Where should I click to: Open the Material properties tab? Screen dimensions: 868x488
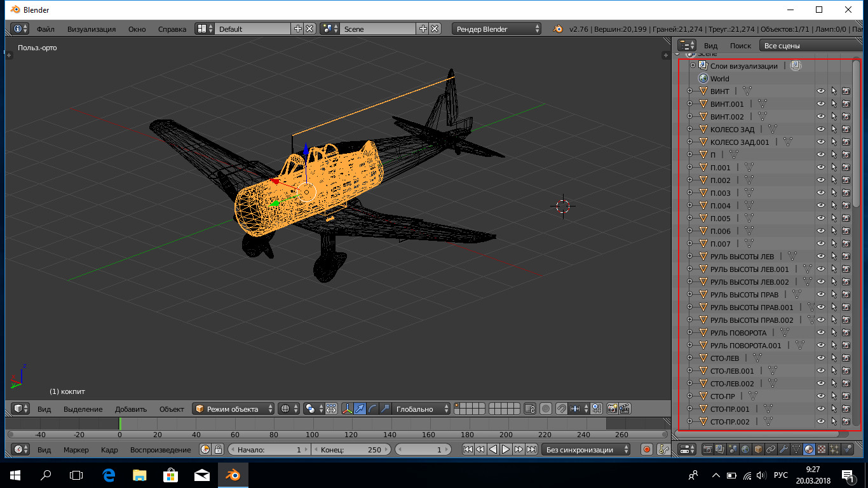coord(809,449)
